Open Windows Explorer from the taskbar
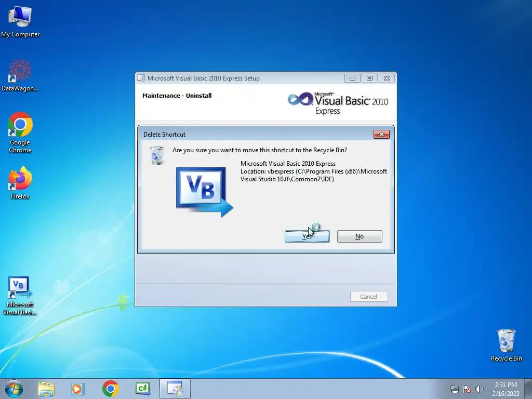532x399 pixels. coord(46,389)
